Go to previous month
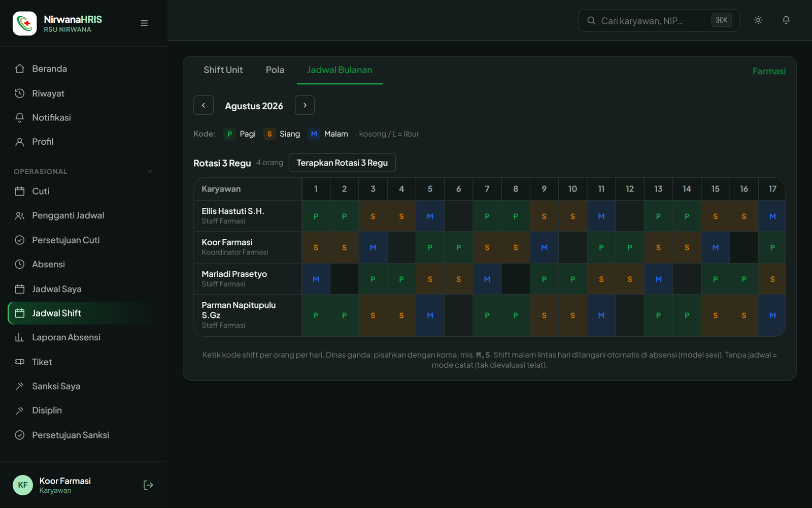 tap(204, 105)
